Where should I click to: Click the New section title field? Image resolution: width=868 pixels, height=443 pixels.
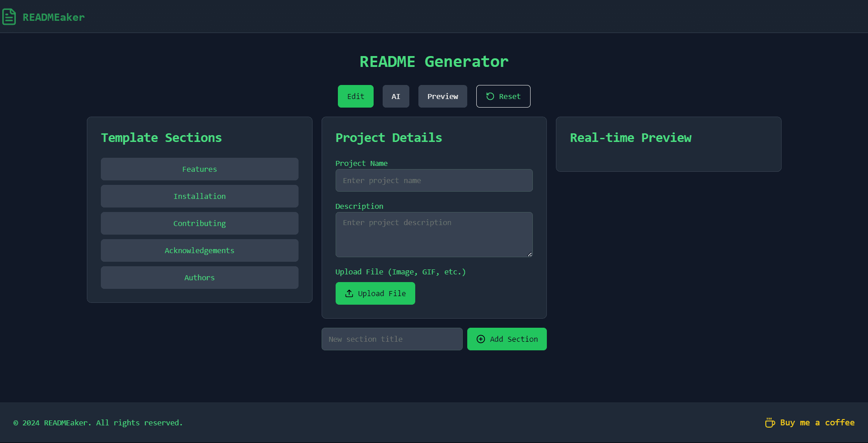[x=392, y=339]
